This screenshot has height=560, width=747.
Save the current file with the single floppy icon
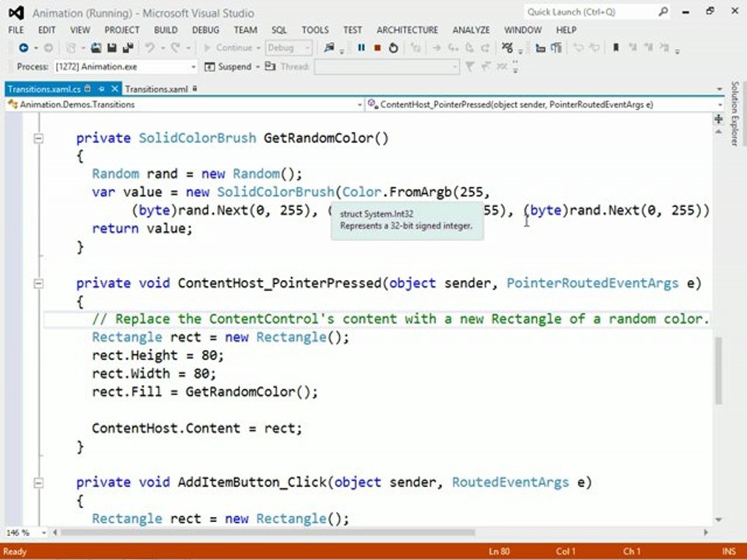[x=112, y=47]
